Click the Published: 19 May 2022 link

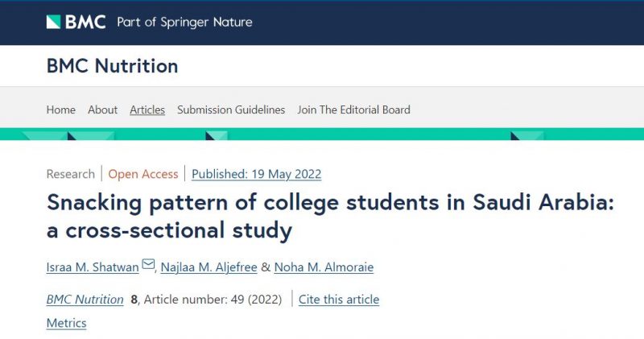click(x=256, y=174)
